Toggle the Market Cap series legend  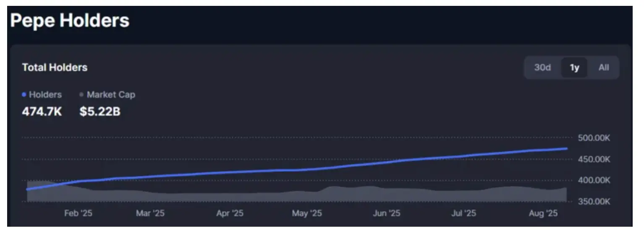pyautogui.click(x=107, y=95)
